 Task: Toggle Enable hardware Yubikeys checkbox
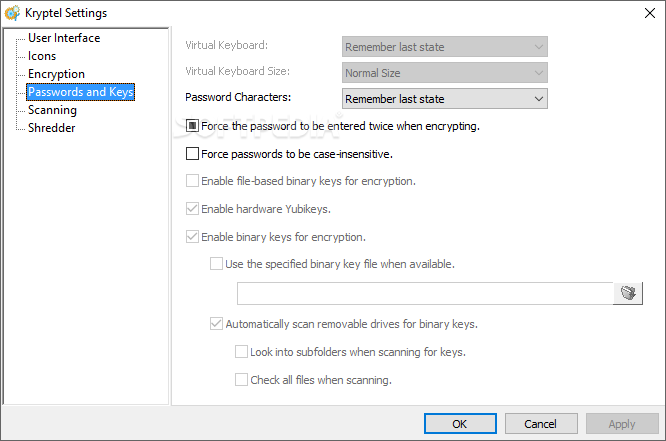click(192, 209)
